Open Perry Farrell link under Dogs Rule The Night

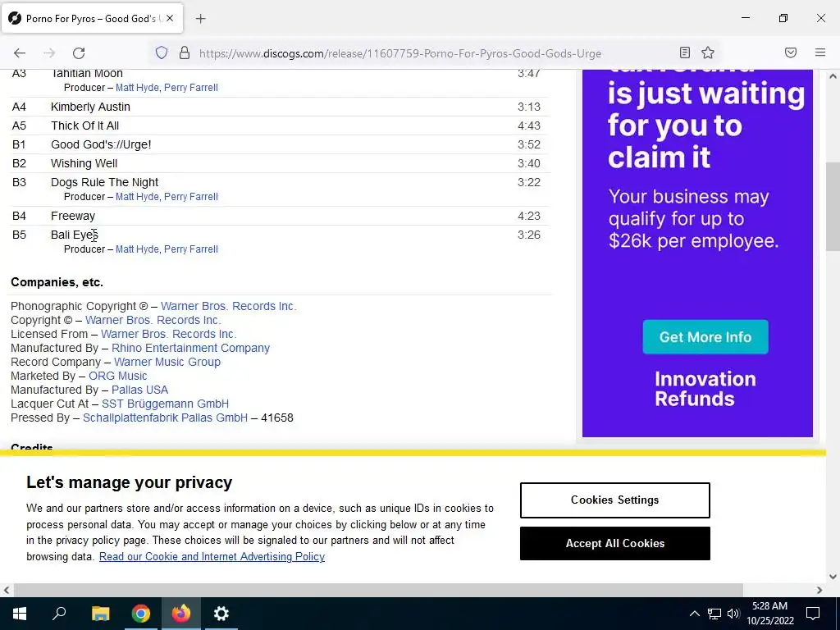coord(190,197)
